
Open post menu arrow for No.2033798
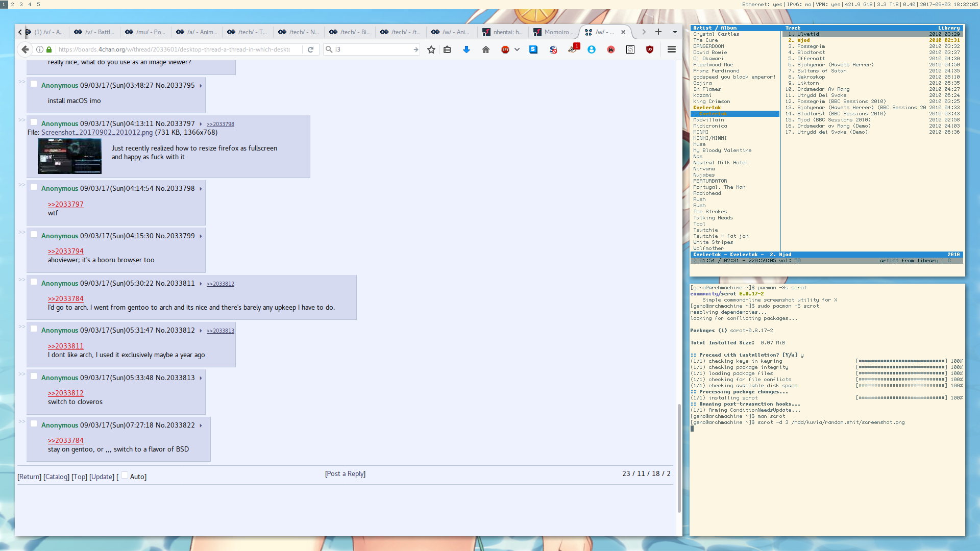[201, 189]
